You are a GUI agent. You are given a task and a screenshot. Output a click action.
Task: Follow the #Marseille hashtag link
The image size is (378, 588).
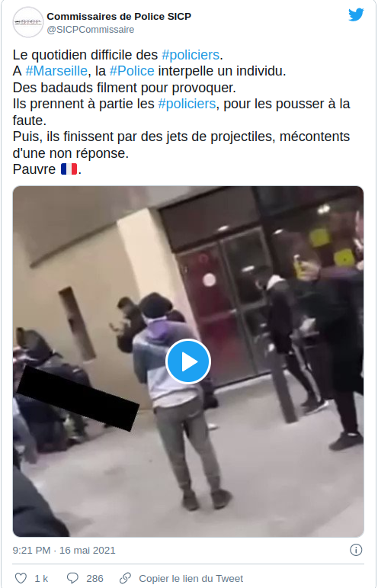56,71
